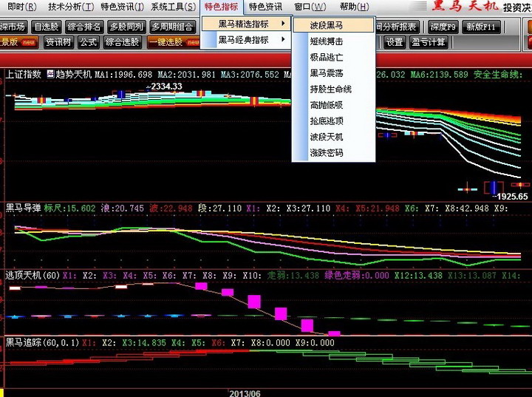Screen dimensions: 532x397
Task: Open the 多股同列 view
Action: tap(126, 27)
